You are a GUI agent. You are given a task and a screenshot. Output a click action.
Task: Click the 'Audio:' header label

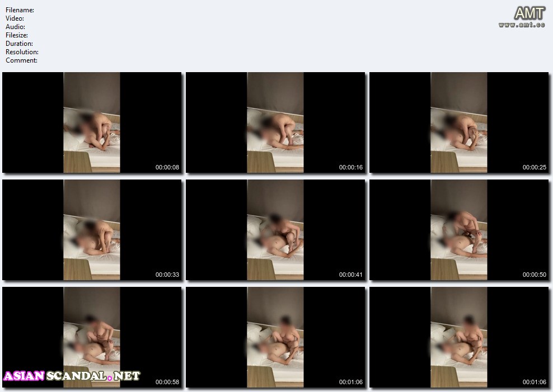(x=15, y=27)
